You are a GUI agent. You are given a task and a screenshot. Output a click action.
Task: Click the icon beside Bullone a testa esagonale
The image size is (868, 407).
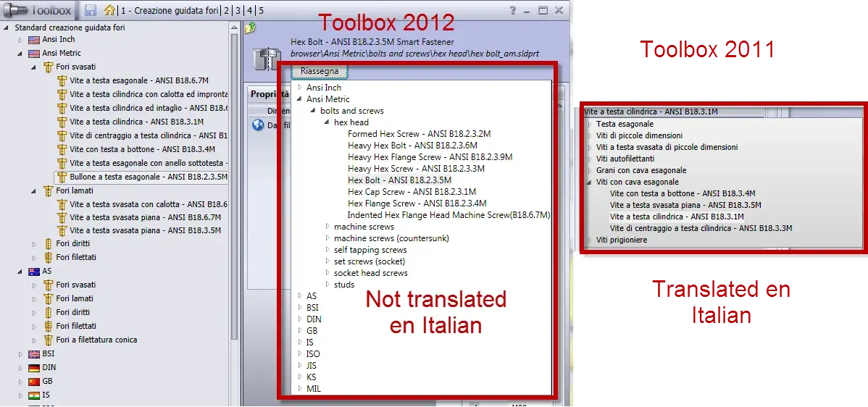[x=62, y=177]
